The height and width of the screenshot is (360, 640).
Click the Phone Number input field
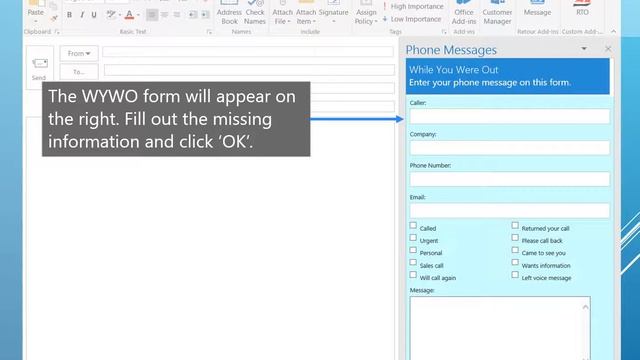pyautogui.click(x=510, y=179)
